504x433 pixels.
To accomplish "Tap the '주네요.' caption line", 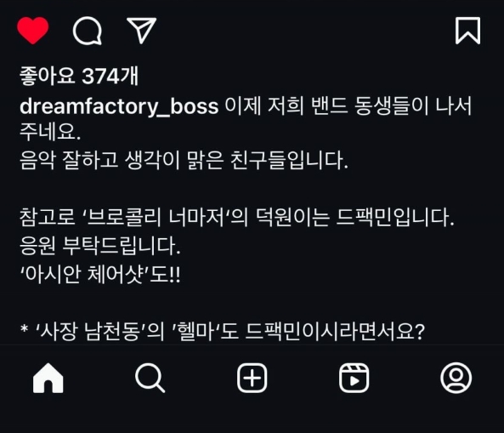I will 50,132.
